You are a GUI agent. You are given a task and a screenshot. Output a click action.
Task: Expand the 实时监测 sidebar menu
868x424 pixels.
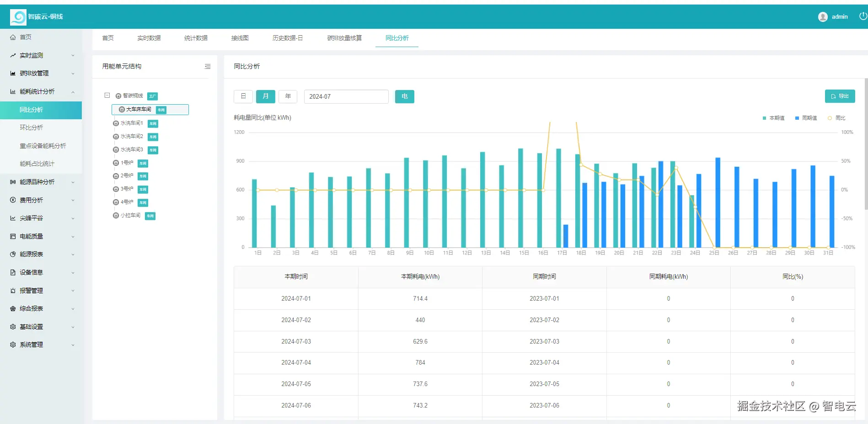42,55
